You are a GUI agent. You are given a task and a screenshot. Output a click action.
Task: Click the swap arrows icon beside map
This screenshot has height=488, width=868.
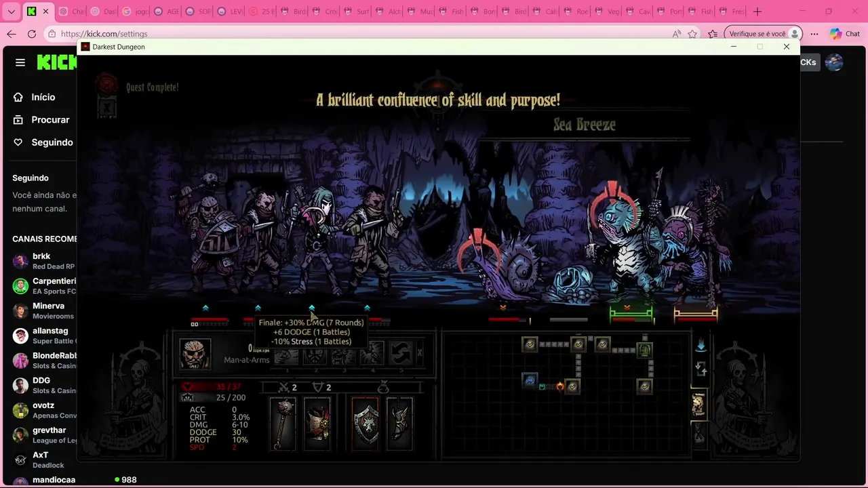701,369
